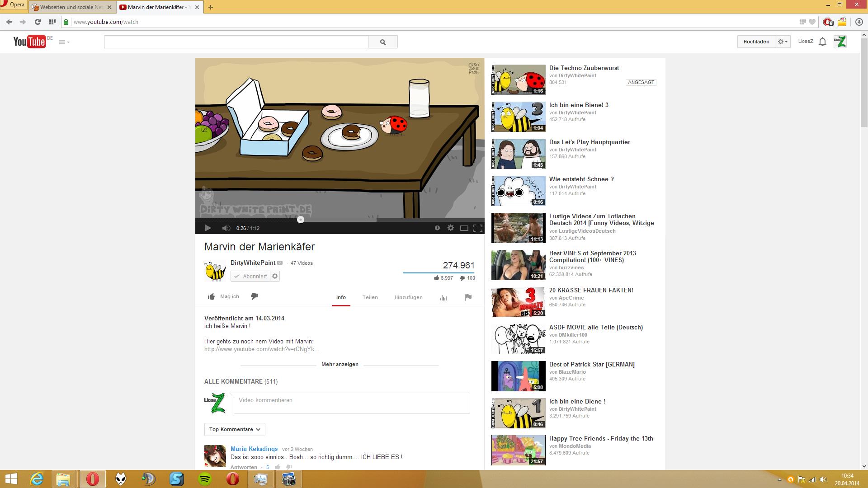The width and height of the screenshot is (868, 488).
Task: Open the statistics bar chart icon
Action: tap(443, 297)
